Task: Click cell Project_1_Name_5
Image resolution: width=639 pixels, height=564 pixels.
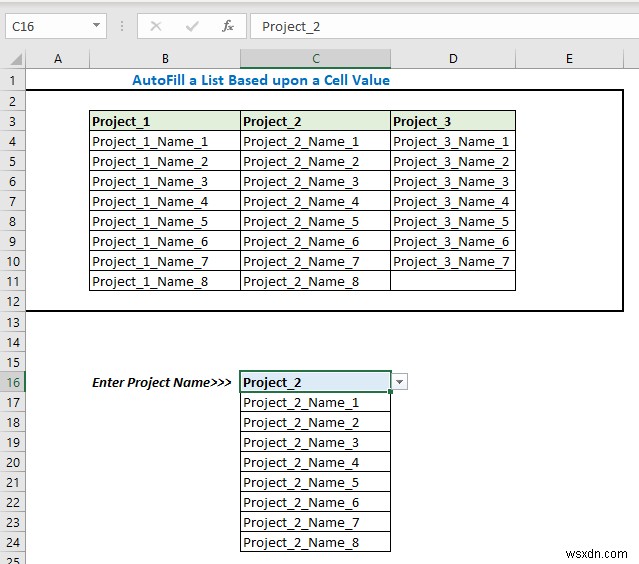Action: click(x=165, y=221)
